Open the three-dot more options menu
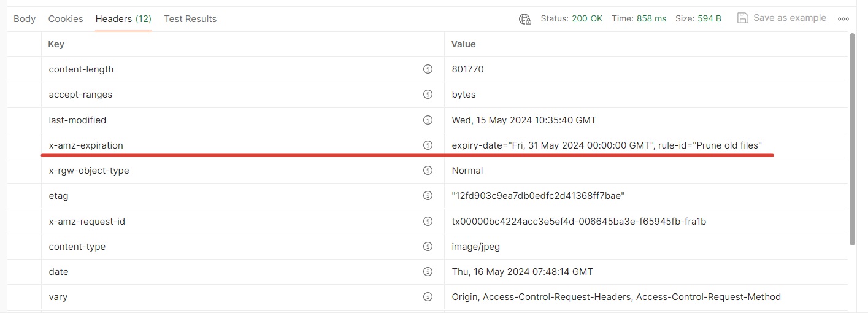868x313 pixels. click(x=843, y=19)
